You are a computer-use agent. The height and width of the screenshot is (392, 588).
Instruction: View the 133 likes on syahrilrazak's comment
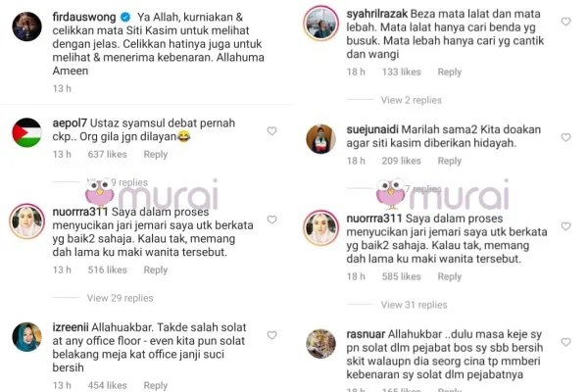[401, 72]
